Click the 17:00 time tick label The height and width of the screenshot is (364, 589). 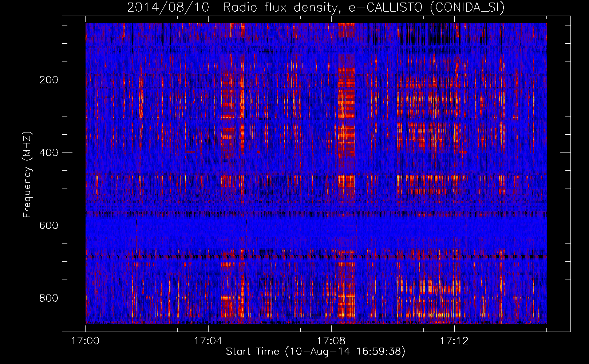[x=85, y=341]
